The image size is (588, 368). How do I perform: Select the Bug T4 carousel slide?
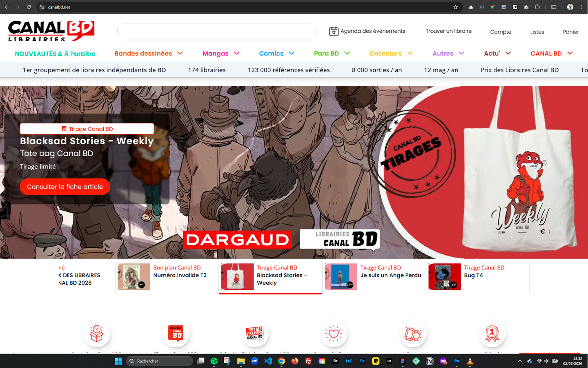pos(478,277)
